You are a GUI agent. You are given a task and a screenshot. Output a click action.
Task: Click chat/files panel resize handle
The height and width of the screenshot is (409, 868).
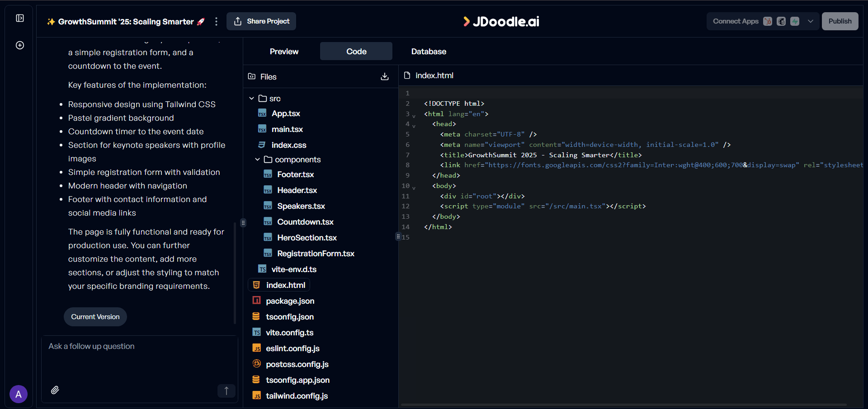(x=243, y=222)
